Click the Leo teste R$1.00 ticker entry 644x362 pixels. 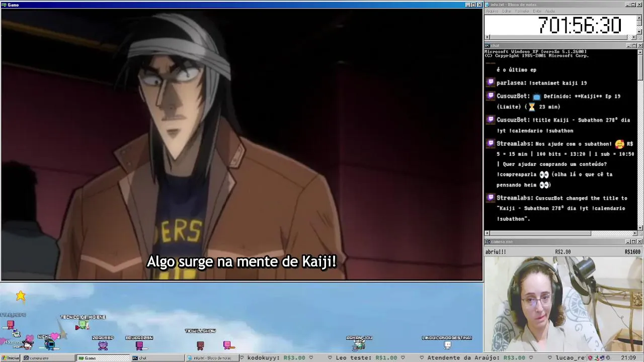pos(366,358)
